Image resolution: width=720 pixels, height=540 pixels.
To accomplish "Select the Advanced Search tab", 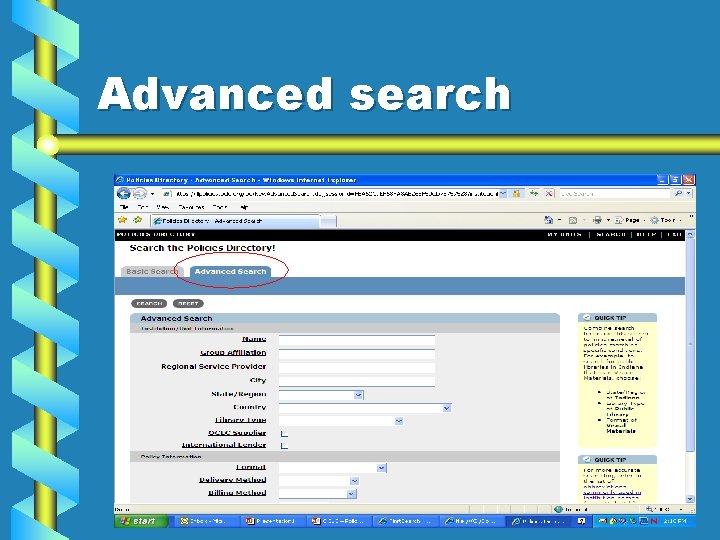I will pos(230,271).
